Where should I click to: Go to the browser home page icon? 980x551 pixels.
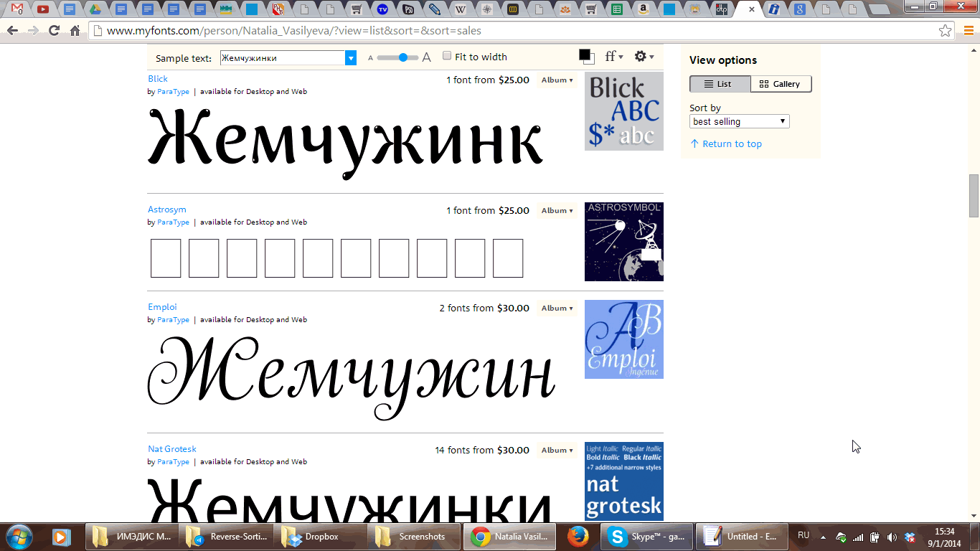coord(75,31)
